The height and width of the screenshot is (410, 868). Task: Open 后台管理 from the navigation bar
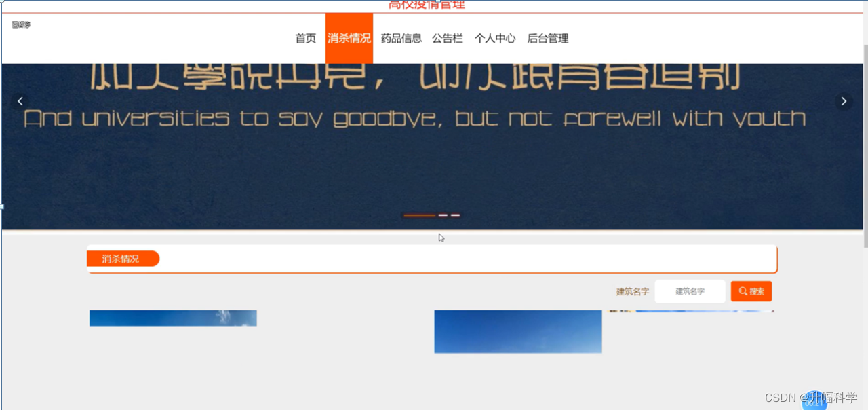point(549,39)
